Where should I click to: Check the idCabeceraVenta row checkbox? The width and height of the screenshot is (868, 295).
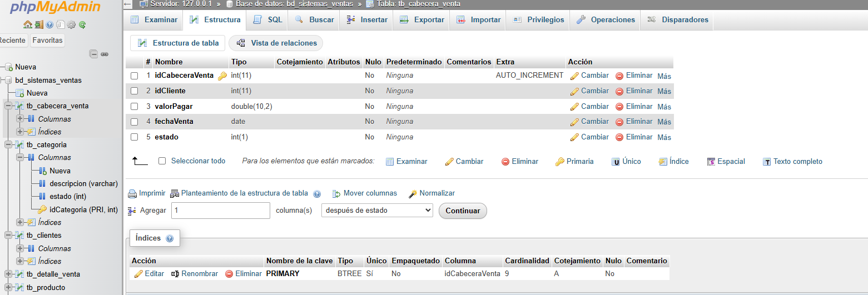[134, 76]
